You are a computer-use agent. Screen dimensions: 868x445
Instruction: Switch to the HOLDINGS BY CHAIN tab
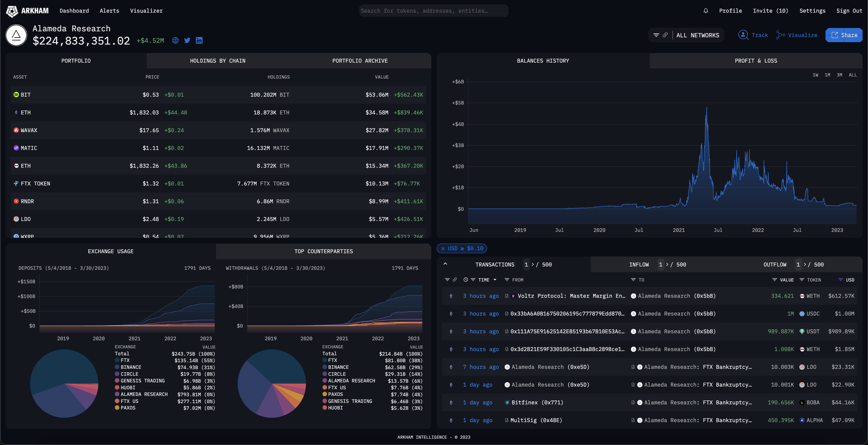(x=218, y=61)
